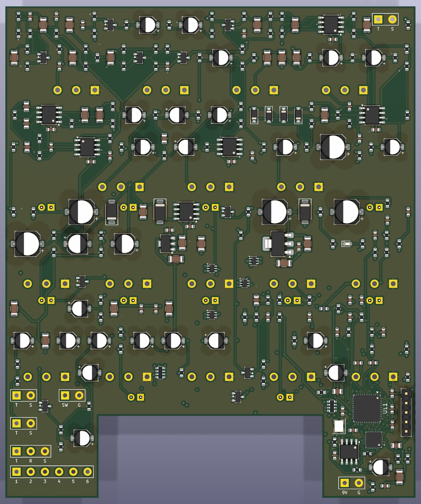Viewport: 421px width, 504px height.
Task: Select S pad in top-right corner header
Action: pyautogui.click(x=392, y=19)
